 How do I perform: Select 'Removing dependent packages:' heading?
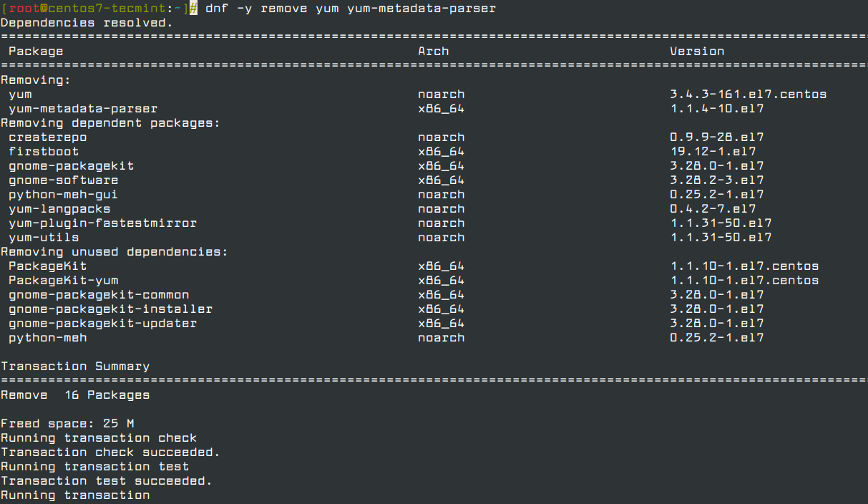click(x=110, y=123)
